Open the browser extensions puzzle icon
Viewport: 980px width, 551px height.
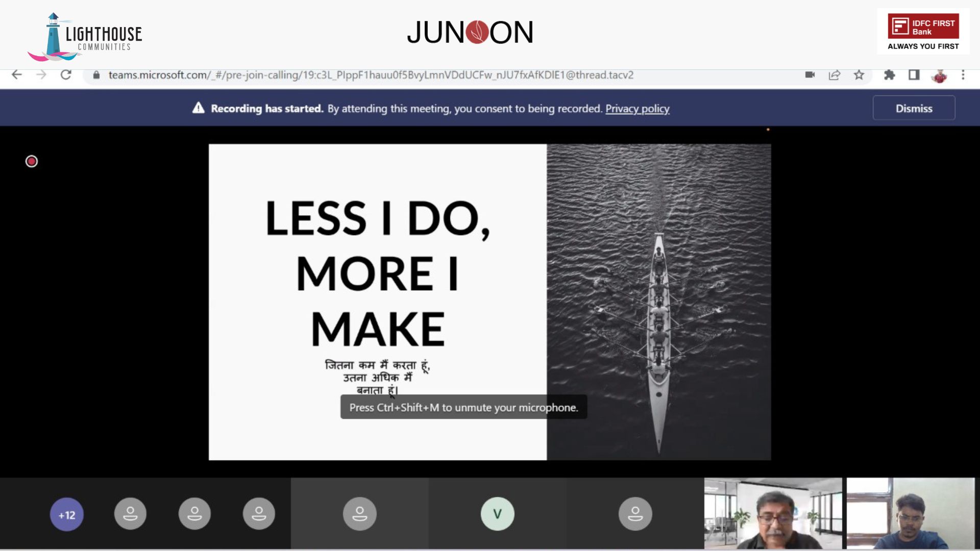889,75
